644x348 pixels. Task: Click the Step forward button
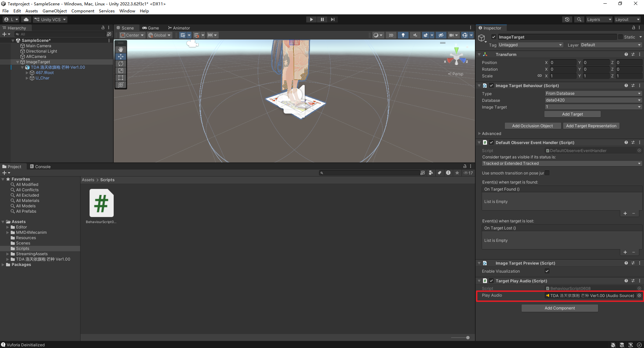pos(332,19)
